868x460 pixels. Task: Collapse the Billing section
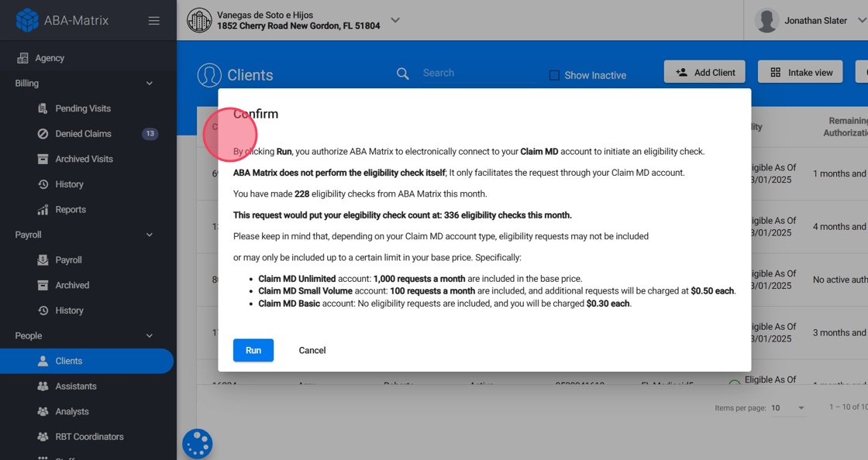tap(150, 84)
